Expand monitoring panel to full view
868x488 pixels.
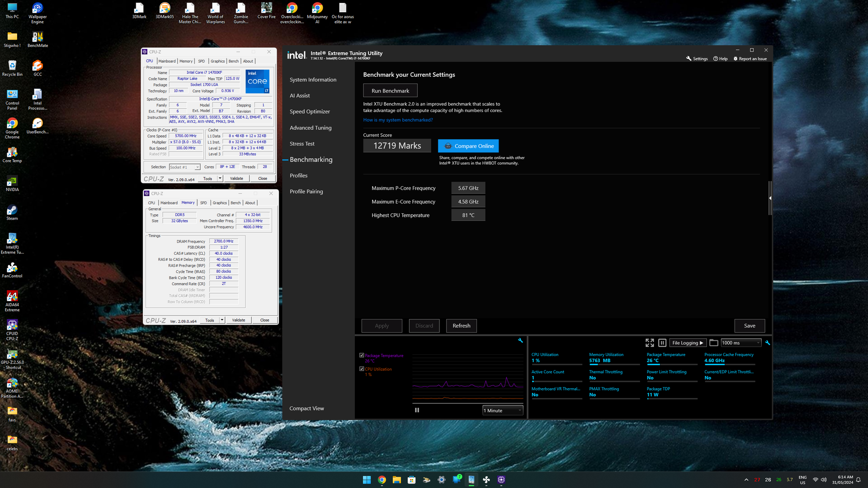(650, 343)
